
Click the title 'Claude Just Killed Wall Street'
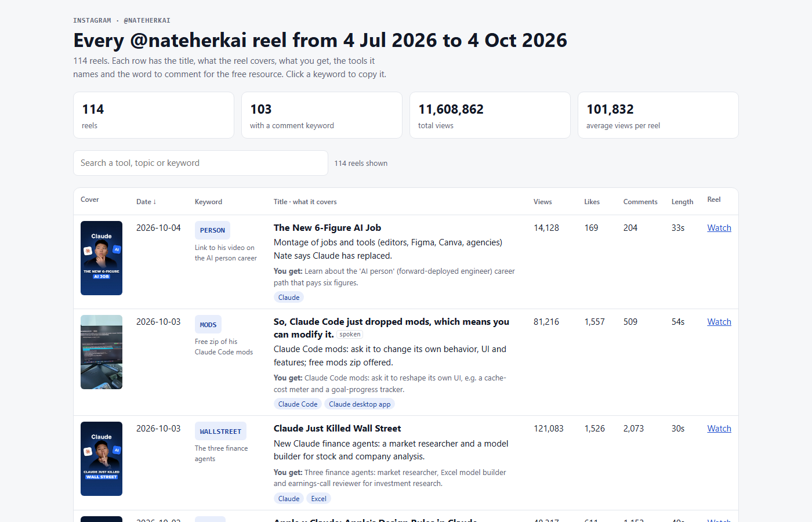337,429
